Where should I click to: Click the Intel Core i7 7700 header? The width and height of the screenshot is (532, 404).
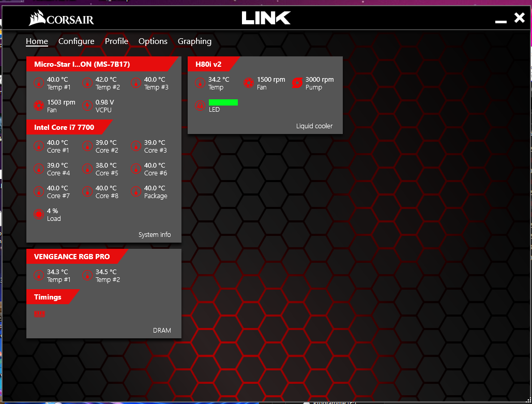[69, 127]
